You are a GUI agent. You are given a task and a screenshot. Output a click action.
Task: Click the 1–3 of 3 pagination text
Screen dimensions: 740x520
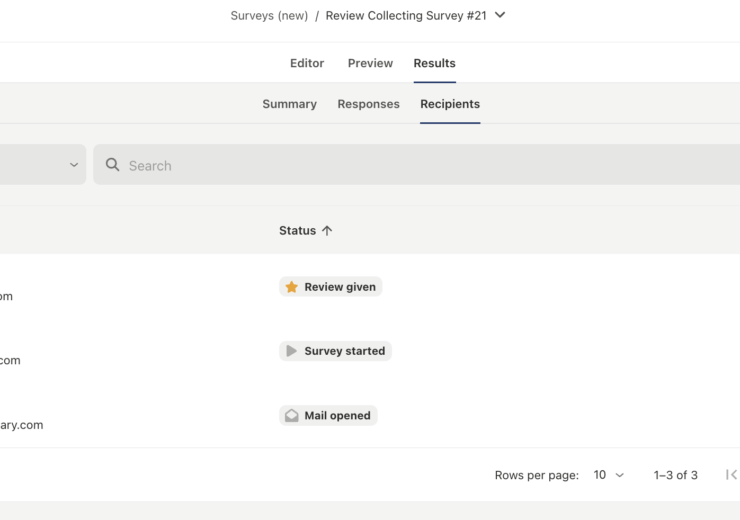coord(675,475)
